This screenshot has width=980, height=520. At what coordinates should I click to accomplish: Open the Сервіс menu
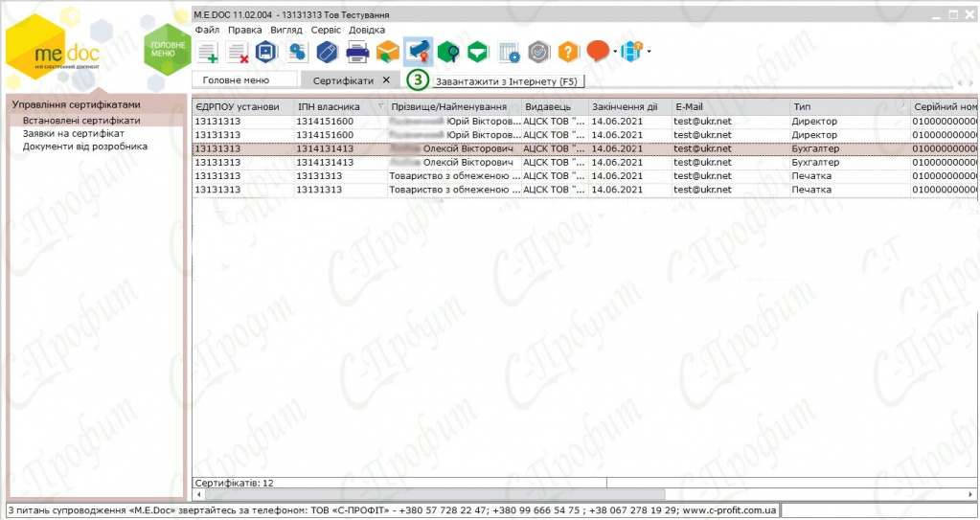(x=326, y=30)
